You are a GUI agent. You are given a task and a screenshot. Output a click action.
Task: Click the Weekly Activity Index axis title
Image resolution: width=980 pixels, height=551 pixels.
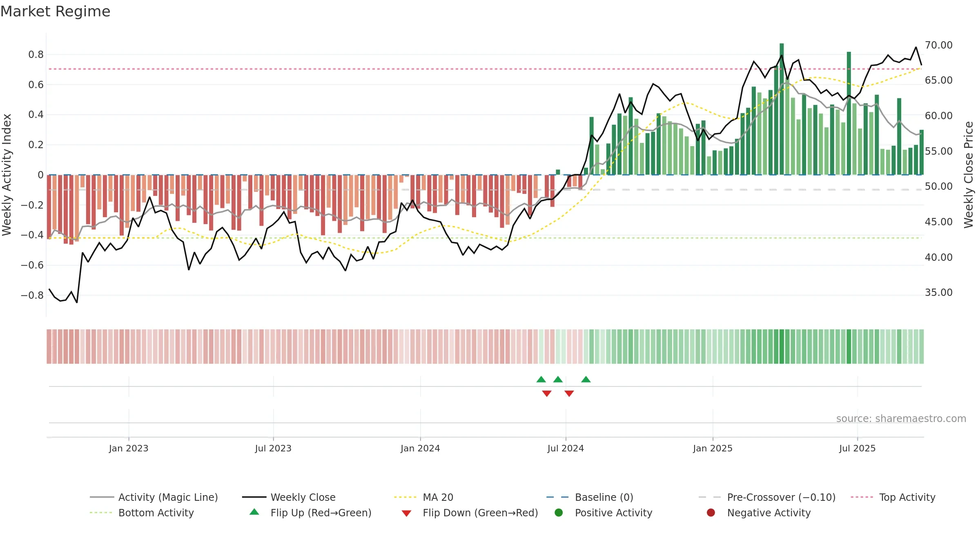7,175
